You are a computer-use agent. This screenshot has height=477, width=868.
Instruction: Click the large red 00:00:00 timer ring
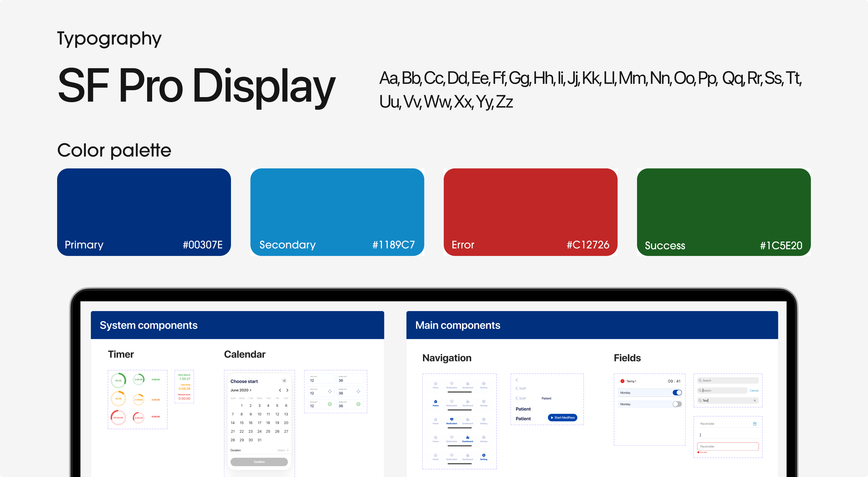coord(118,417)
